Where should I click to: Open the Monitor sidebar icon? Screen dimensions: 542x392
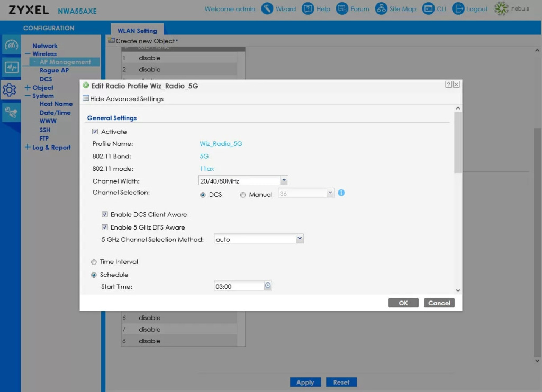pyautogui.click(x=11, y=67)
